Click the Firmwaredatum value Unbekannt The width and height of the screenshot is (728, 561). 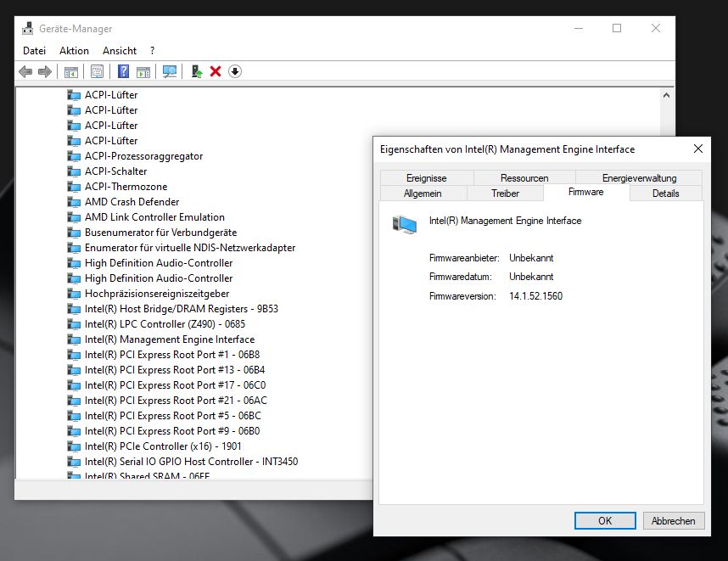coord(531,277)
